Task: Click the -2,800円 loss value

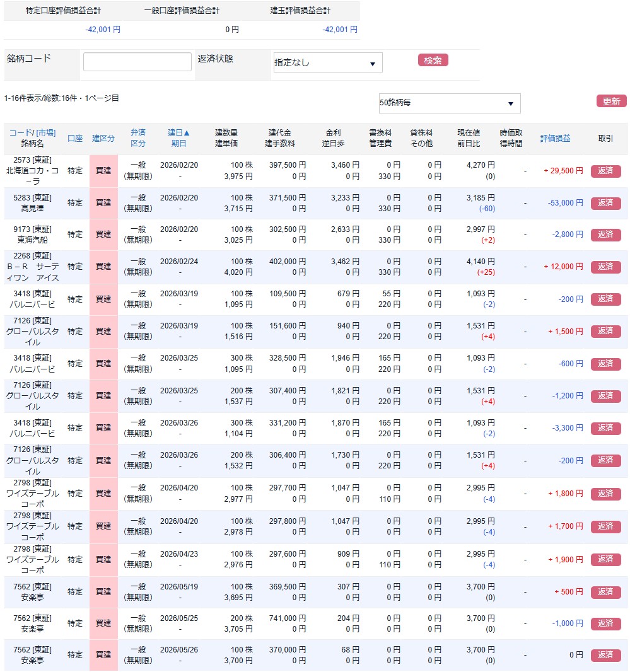Action: (x=568, y=235)
